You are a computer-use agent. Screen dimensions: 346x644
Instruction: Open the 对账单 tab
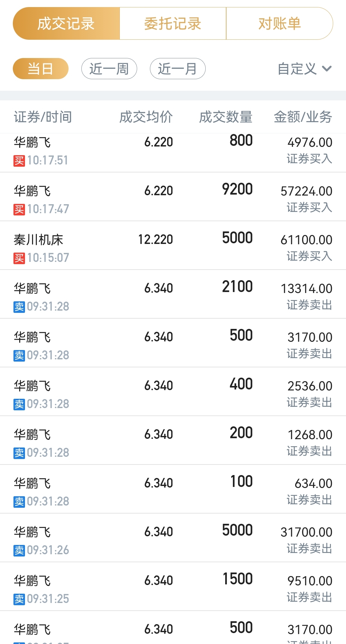(x=279, y=24)
